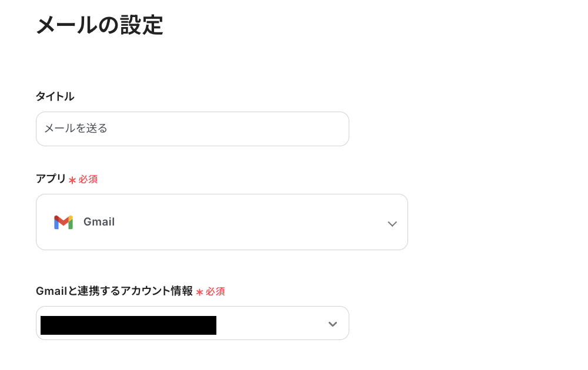Expand the アプリ dropdown chevron arrow
The image size is (588, 370).
click(x=392, y=223)
